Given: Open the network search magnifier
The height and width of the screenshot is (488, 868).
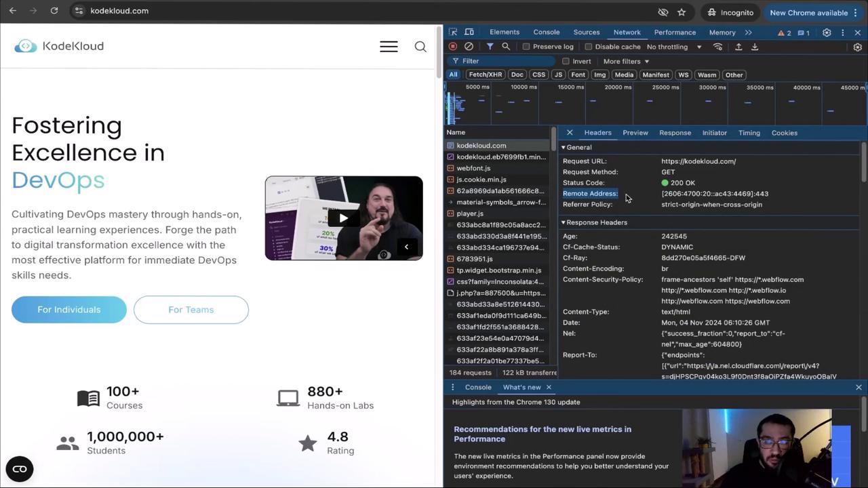Looking at the screenshot, I should (x=506, y=47).
